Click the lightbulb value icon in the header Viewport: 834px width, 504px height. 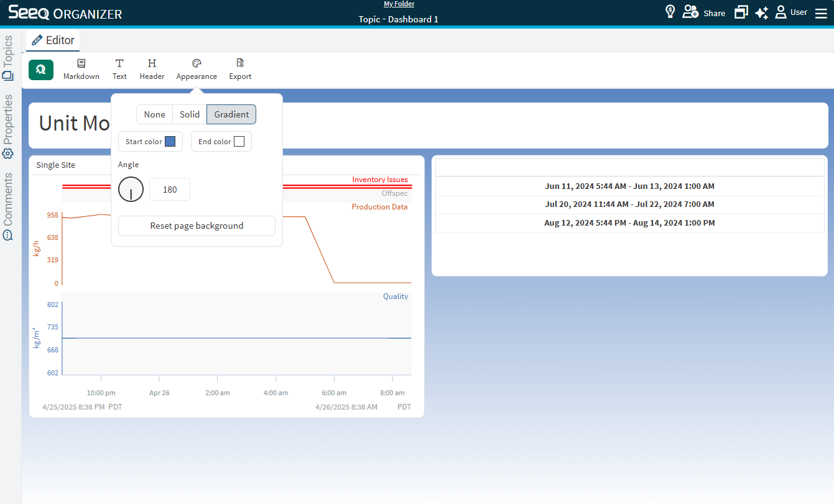(x=670, y=11)
